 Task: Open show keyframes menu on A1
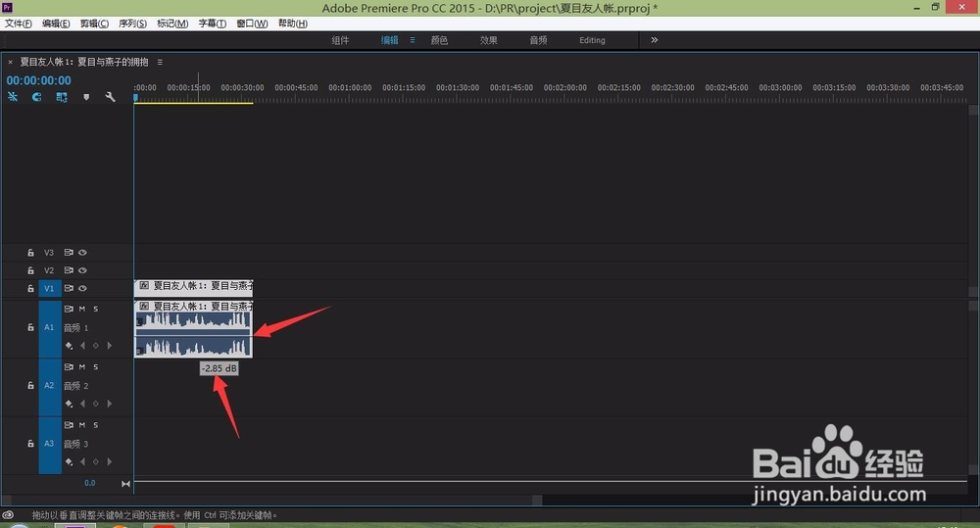click(69, 346)
